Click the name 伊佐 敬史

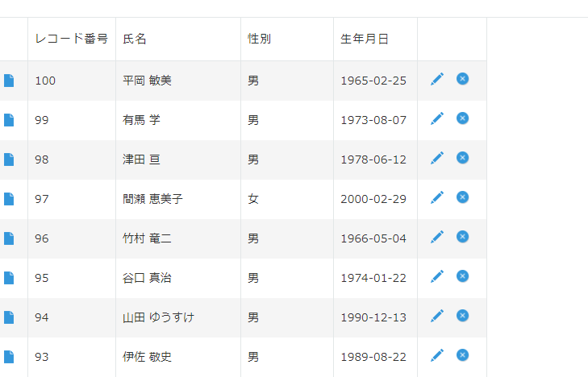[x=147, y=357]
